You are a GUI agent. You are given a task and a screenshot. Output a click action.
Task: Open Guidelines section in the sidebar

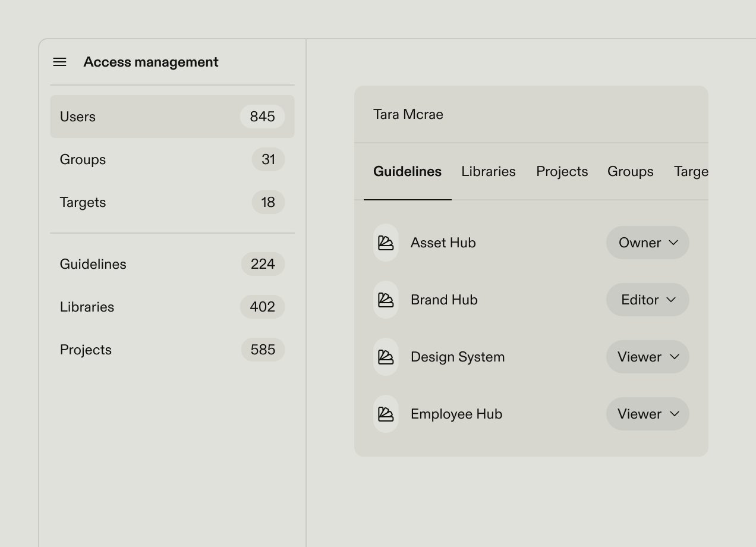pos(172,264)
